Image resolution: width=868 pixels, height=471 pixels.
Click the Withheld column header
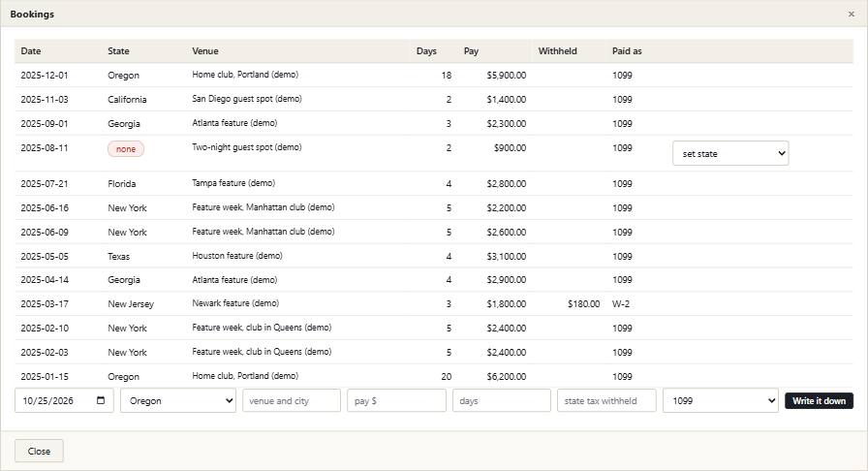pos(557,51)
